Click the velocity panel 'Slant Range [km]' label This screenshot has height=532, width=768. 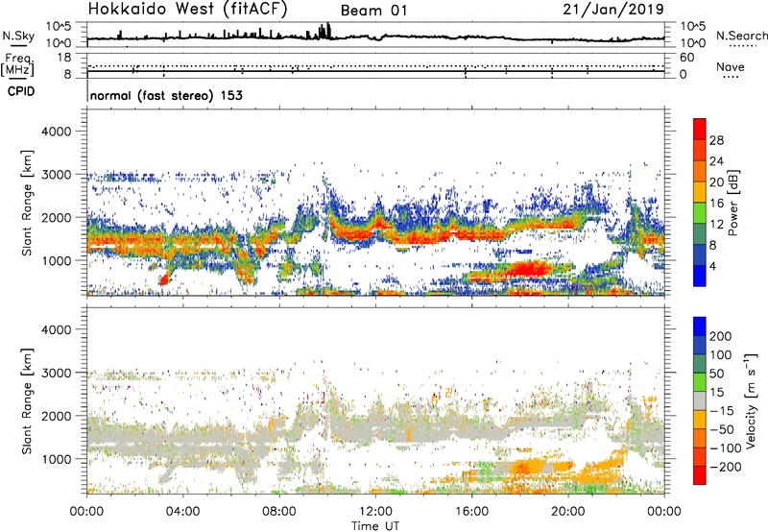click(27, 401)
